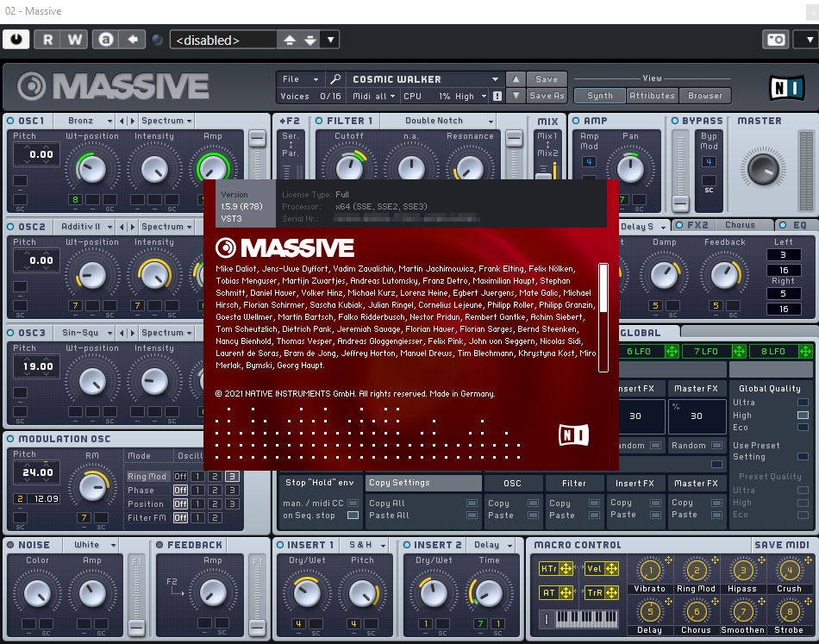Select Eco Global Quality checkbox

coord(803,428)
